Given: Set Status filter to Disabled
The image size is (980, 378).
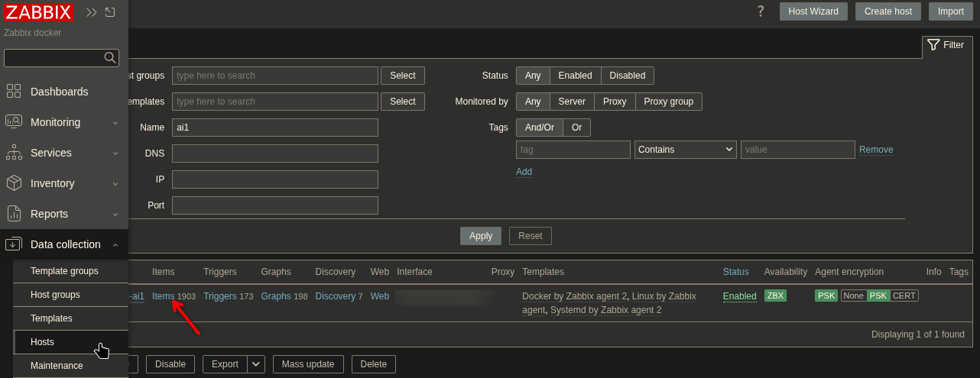Looking at the screenshot, I should (x=628, y=76).
